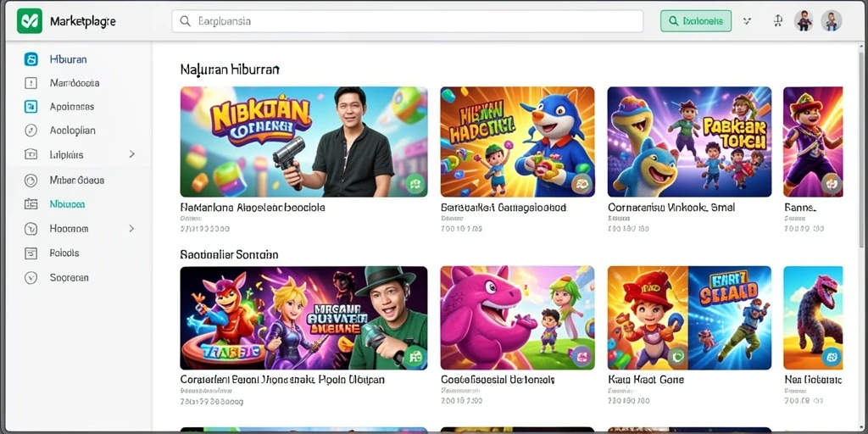Open the Oornaranisio Vinkook. Smal title link
The width and height of the screenshot is (868, 434).
pos(671,208)
